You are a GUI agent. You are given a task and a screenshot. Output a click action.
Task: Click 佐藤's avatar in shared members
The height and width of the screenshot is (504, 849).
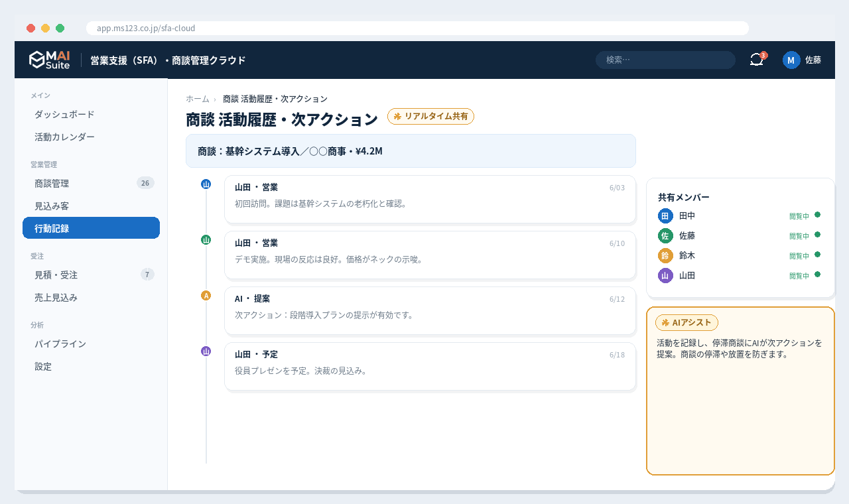click(x=665, y=235)
